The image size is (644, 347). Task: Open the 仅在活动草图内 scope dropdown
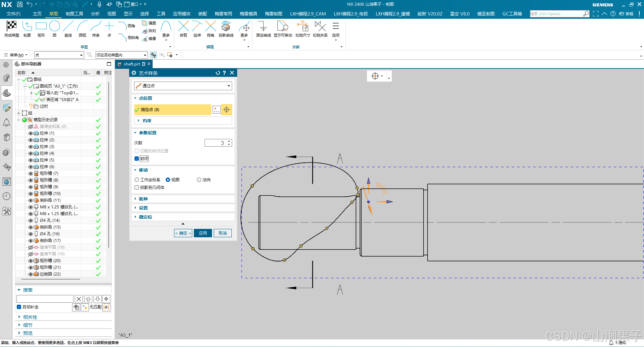[x=121, y=55]
